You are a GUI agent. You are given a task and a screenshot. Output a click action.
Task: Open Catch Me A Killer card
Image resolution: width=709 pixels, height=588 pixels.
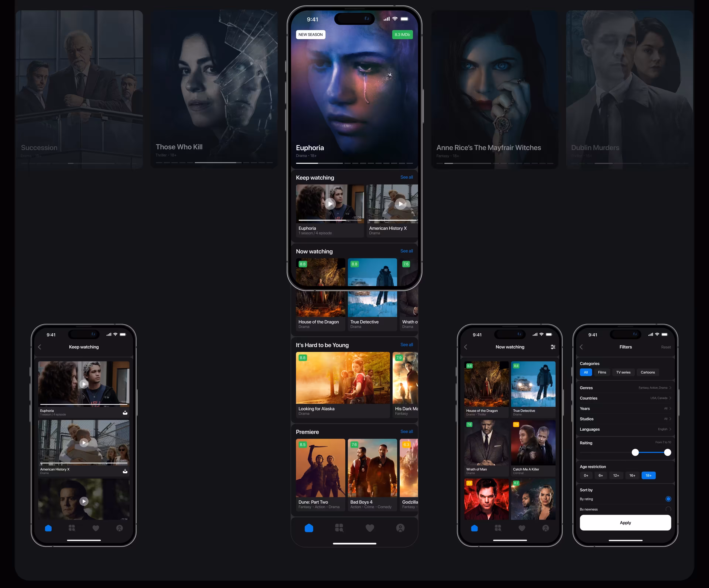click(x=533, y=448)
